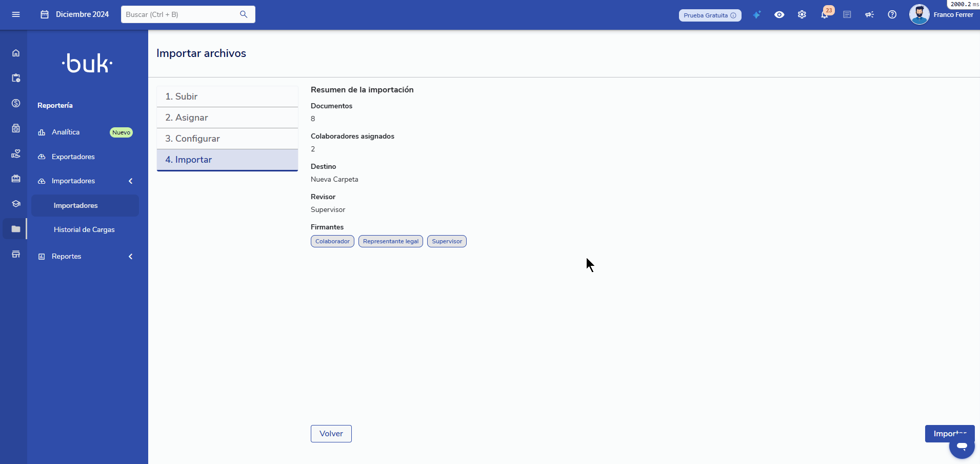The height and width of the screenshot is (464, 980).
Task: Go to step 3. Configurar
Action: point(227,139)
